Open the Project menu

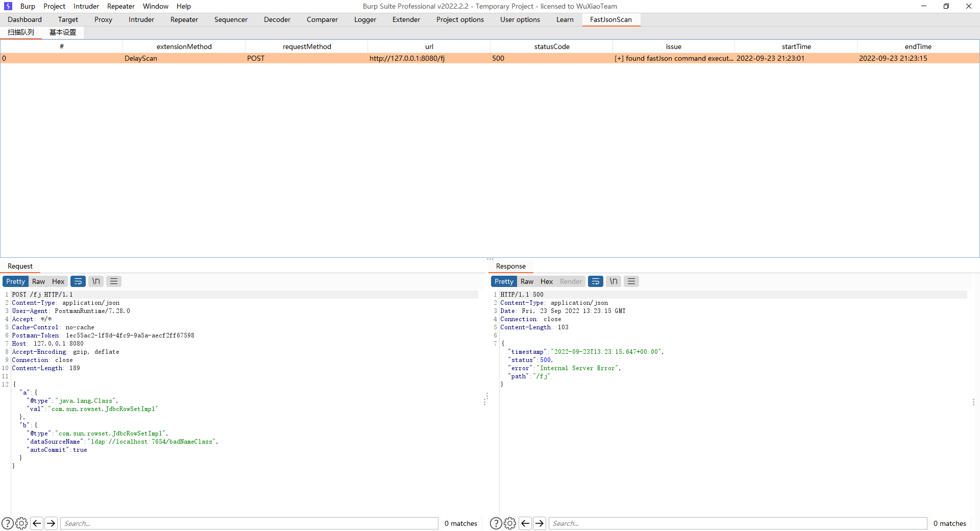tap(54, 6)
